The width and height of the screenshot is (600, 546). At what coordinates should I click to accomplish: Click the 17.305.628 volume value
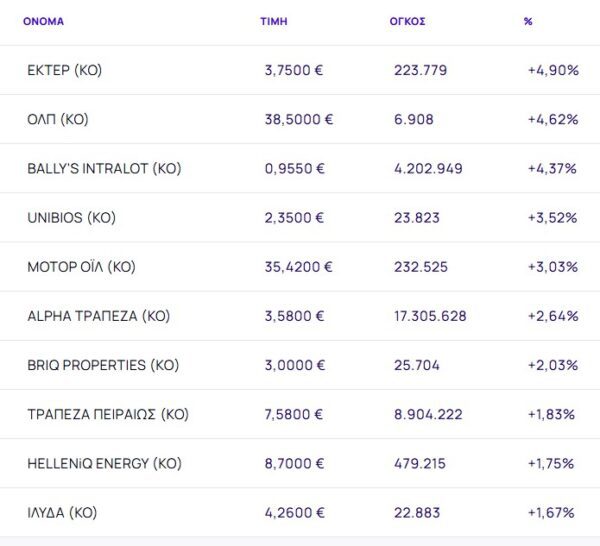click(x=430, y=316)
